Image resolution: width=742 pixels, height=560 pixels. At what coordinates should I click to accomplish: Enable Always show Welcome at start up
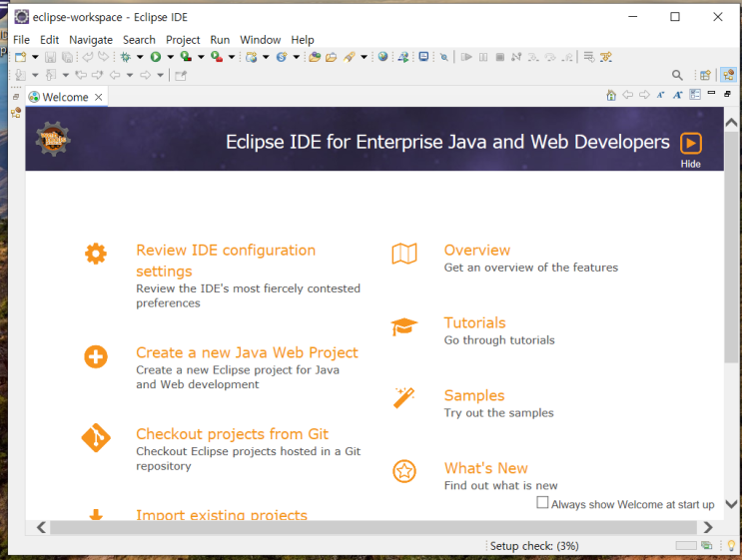(x=542, y=502)
